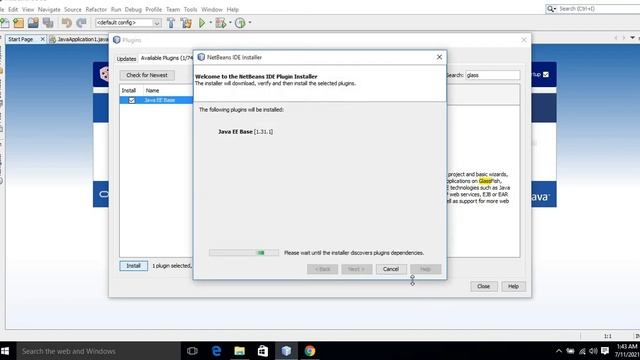The width and height of the screenshot is (640, 360).
Task: Open Microsoft Edge from the taskbar
Action: pyautogui.click(x=216, y=351)
